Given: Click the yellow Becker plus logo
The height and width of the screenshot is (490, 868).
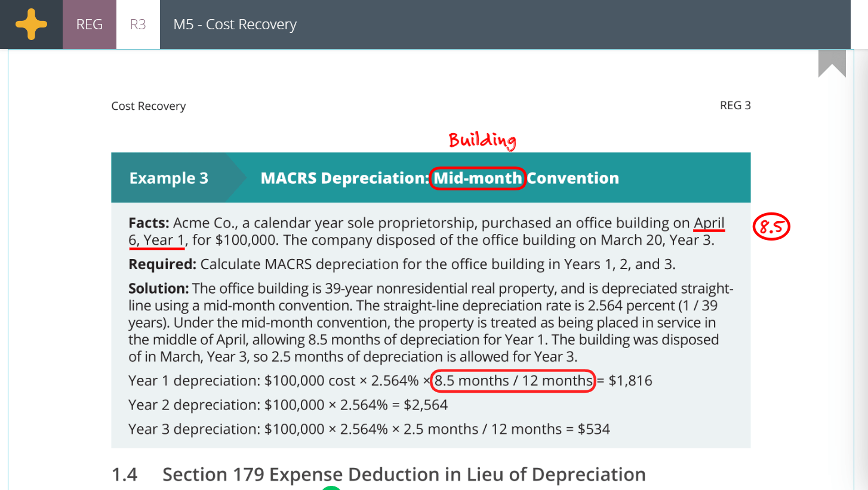Looking at the screenshot, I should pyautogui.click(x=31, y=24).
